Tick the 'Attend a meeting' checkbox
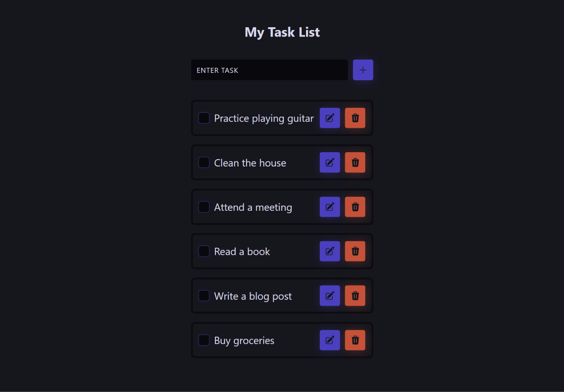 point(204,207)
